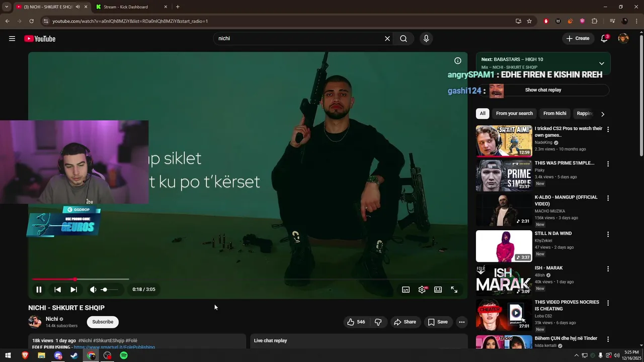
Task: Open the Create menu
Action: 578,39
